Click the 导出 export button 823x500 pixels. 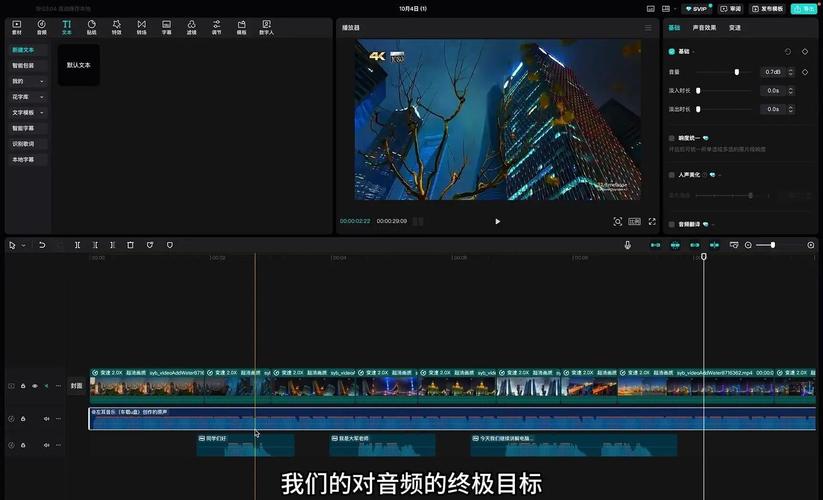tap(804, 9)
